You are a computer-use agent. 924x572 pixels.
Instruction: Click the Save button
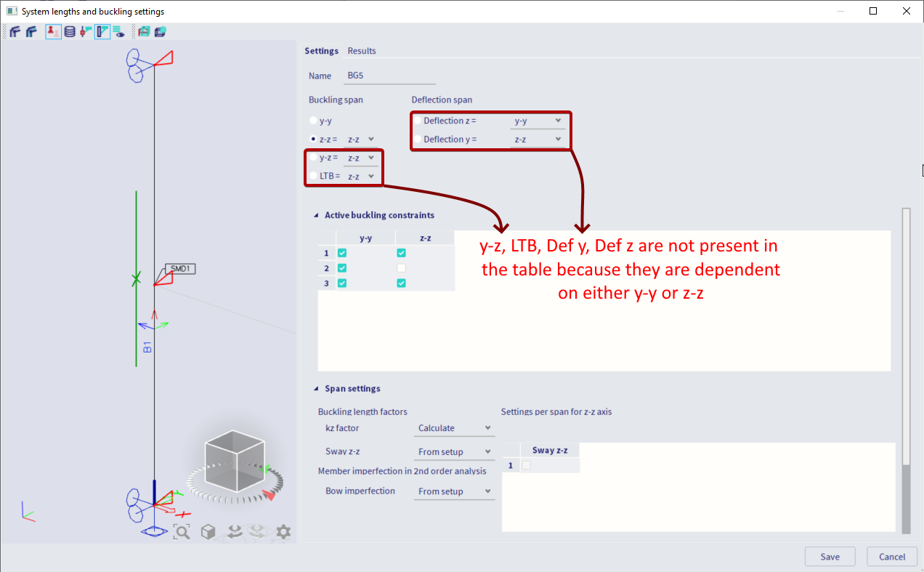[x=830, y=556]
